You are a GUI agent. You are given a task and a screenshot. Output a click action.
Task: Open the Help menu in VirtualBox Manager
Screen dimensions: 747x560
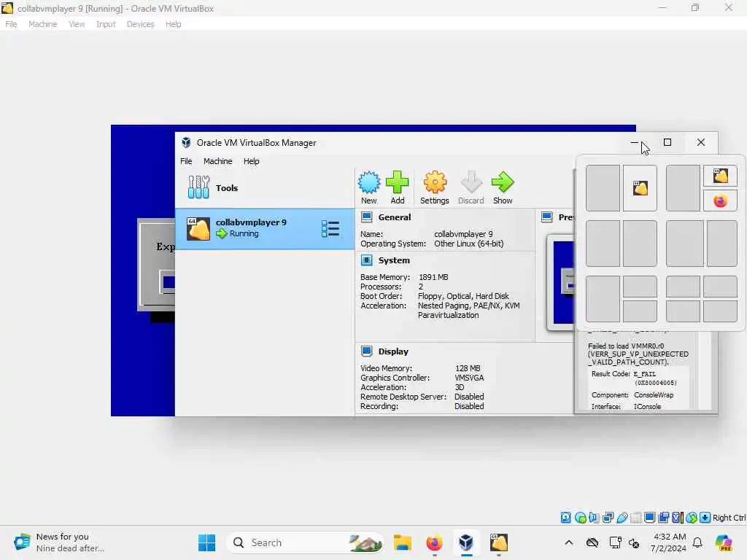(251, 161)
